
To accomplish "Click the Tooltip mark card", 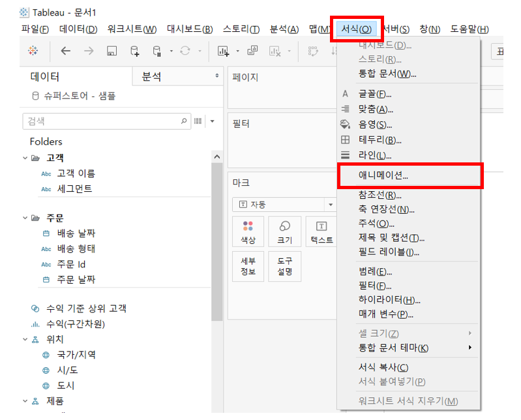I will coord(285,267).
